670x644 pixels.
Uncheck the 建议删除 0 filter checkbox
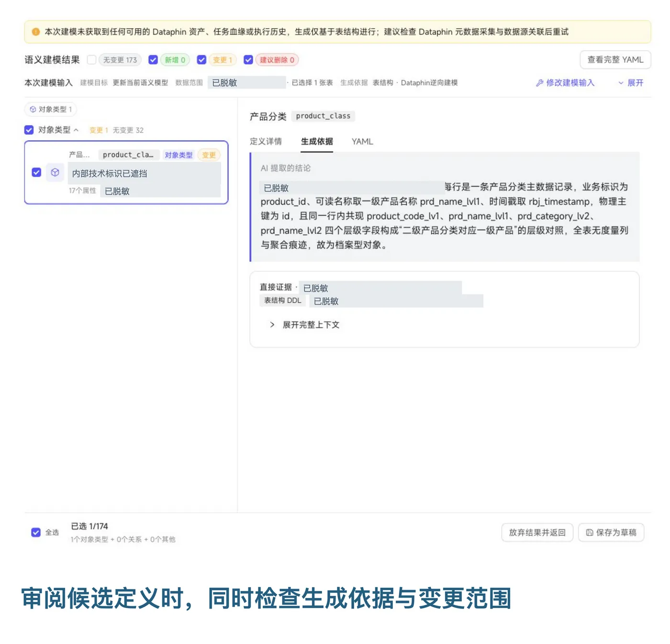tap(248, 60)
